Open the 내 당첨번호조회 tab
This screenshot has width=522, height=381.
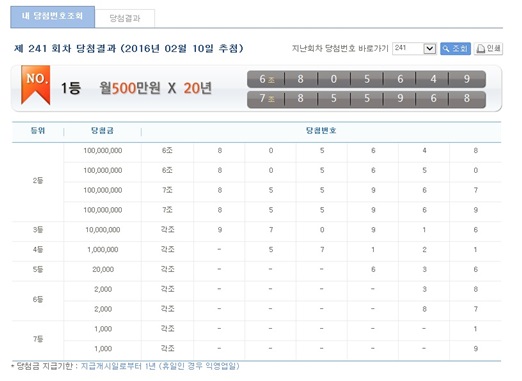[53, 16]
